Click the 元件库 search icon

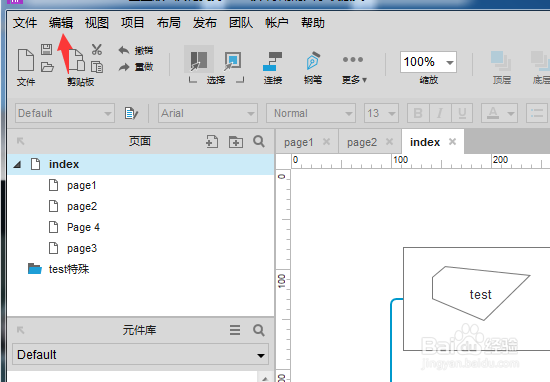[x=259, y=330]
